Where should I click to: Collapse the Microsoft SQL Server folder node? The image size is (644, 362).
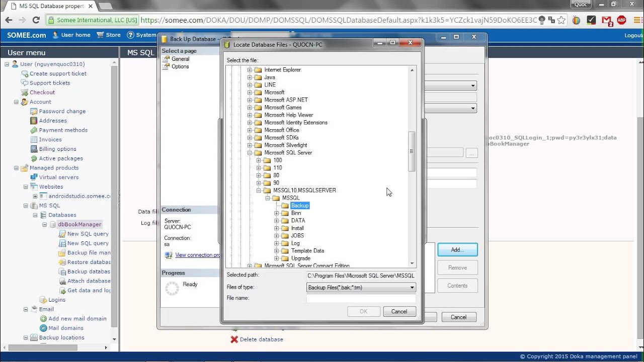pyautogui.click(x=250, y=153)
